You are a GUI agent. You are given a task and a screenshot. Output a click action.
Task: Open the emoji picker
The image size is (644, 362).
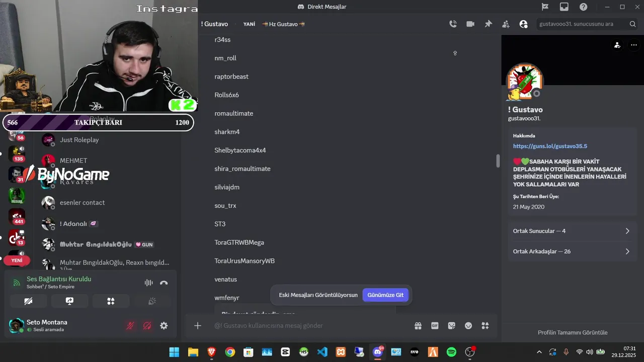pyautogui.click(x=468, y=326)
